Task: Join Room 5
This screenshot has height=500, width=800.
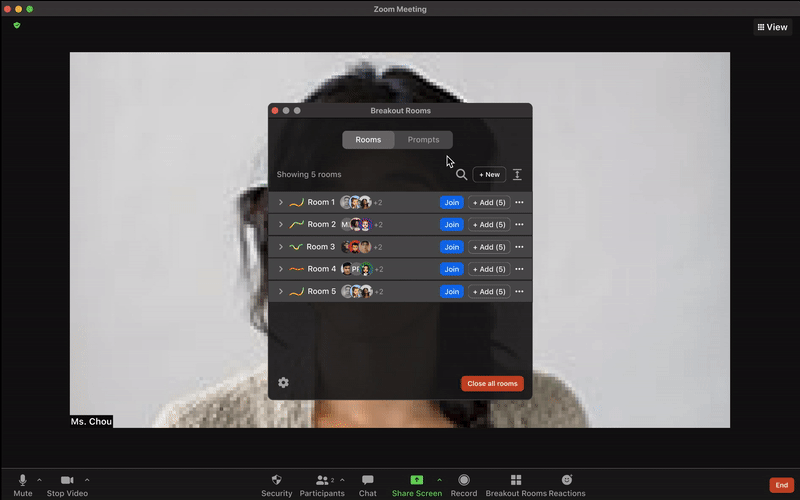Action: tap(452, 291)
